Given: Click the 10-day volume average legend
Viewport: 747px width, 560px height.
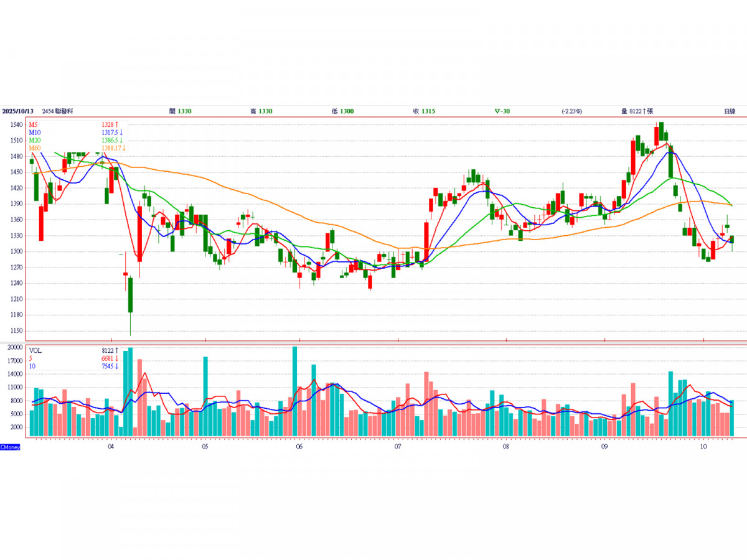Looking at the screenshot, I should click(x=32, y=366).
